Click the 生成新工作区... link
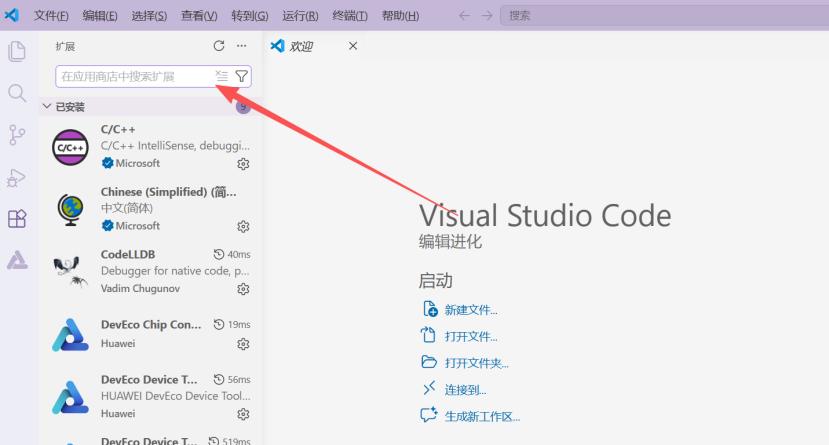The height and width of the screenshot is (445, 829). click(x=482, y=416)
